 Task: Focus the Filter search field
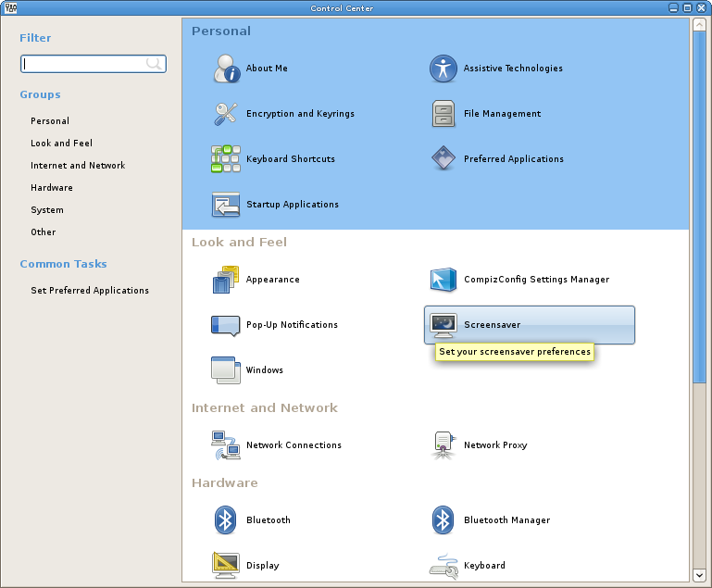[83, 64]
